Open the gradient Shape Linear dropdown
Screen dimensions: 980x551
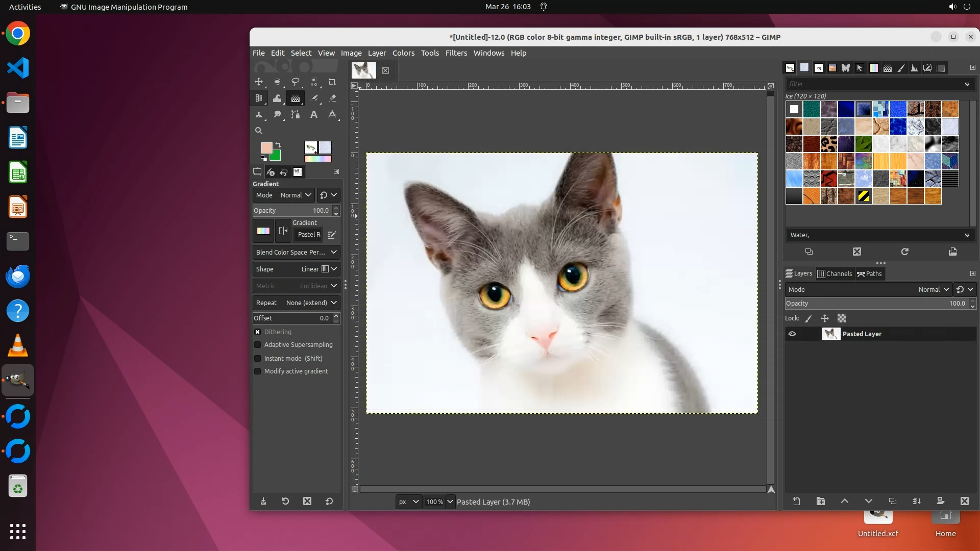click(334, 269)
